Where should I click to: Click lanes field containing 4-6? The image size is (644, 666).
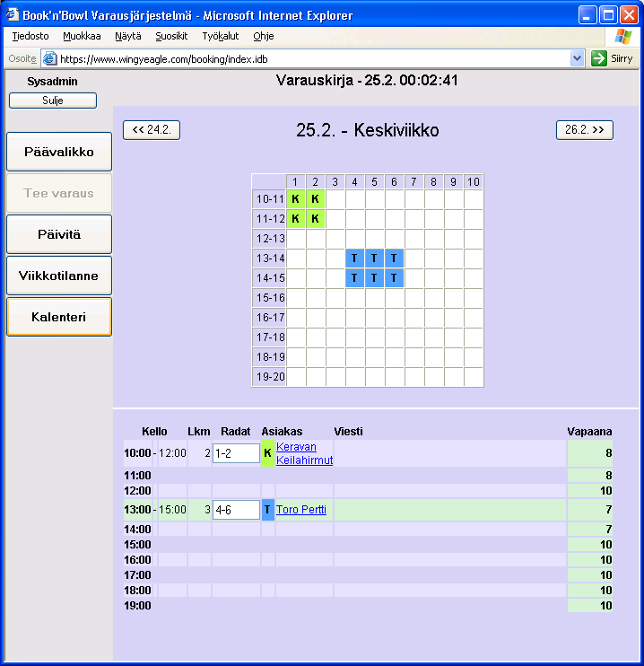[x=236, y=510]
